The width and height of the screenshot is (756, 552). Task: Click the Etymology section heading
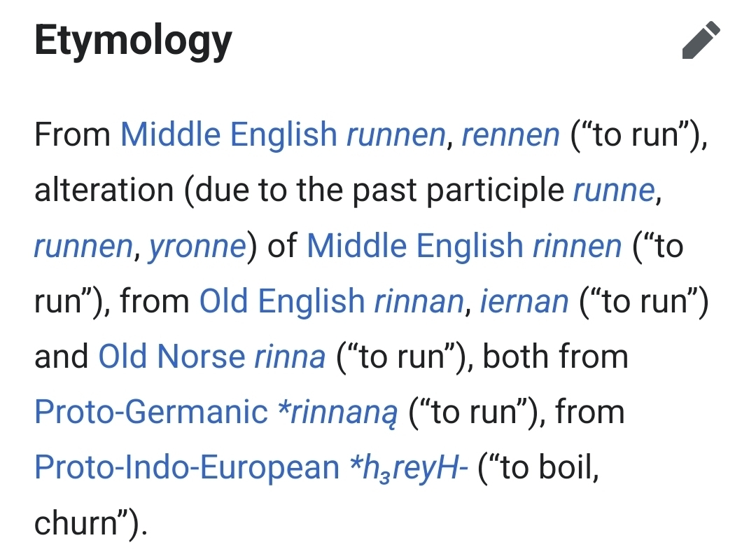click(133, 41)
